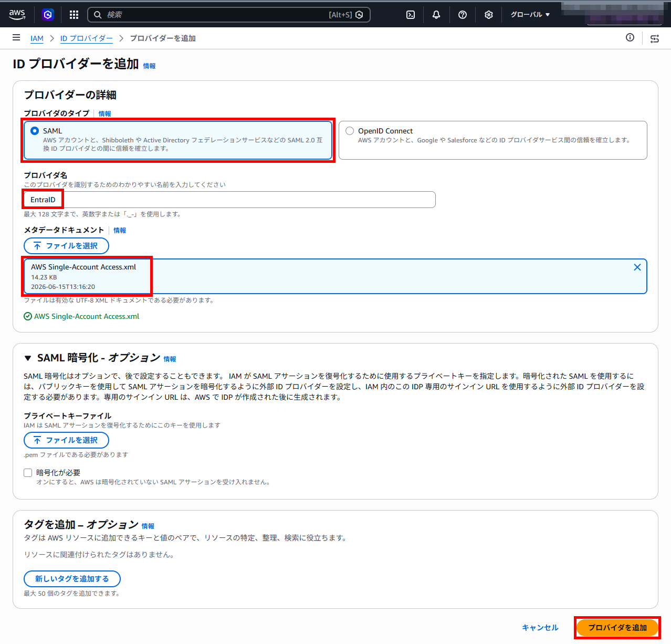The image size is (671, 644).
Task: Open the Amazon Q icon beside AWS logo
Action: click(x=48, y=15)
